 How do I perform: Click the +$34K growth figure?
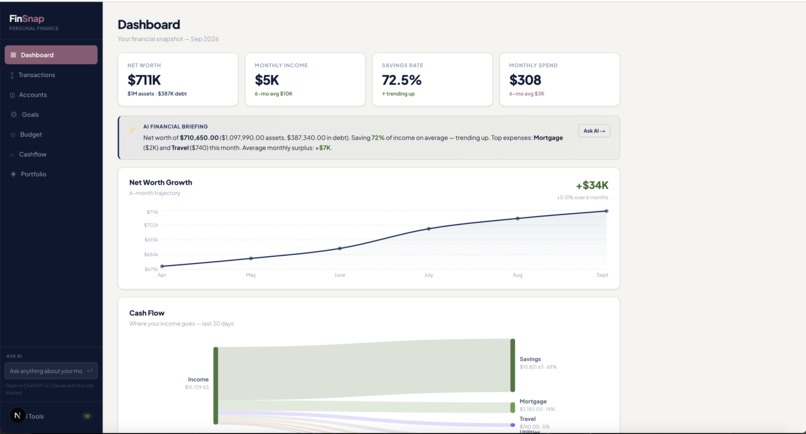[592, 186]
